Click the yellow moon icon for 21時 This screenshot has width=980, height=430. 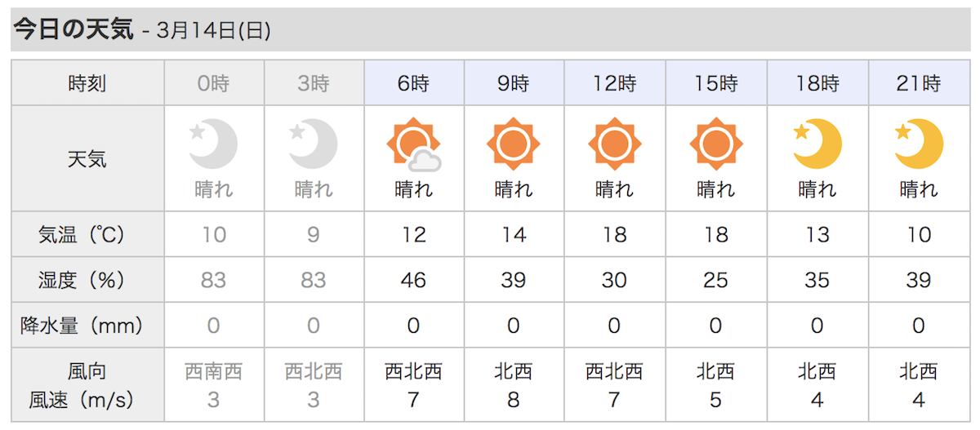(x=919, y=144)
